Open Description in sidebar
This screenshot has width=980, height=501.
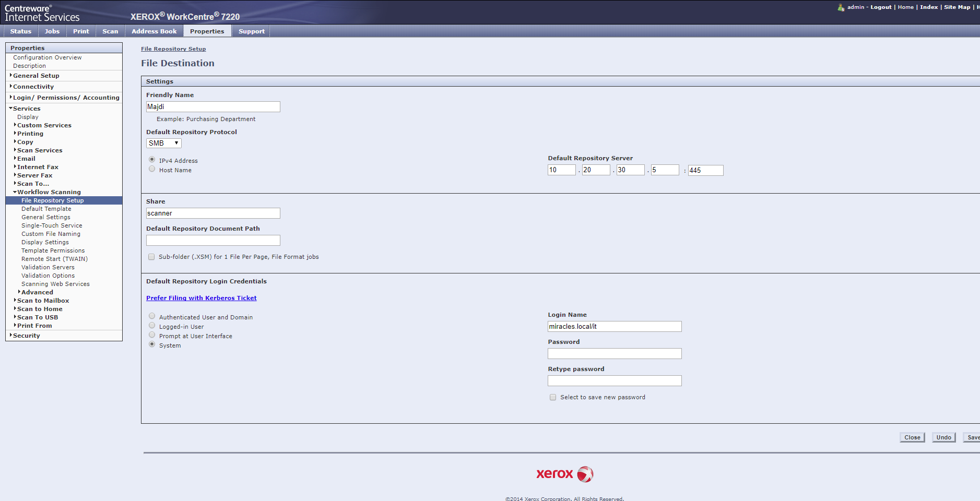(x=29, y=66)
